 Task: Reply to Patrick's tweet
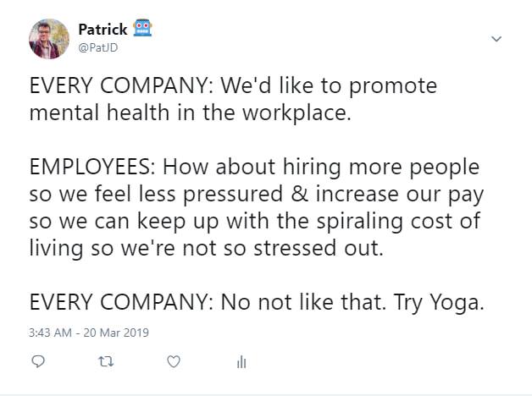(x=37, y=362)
